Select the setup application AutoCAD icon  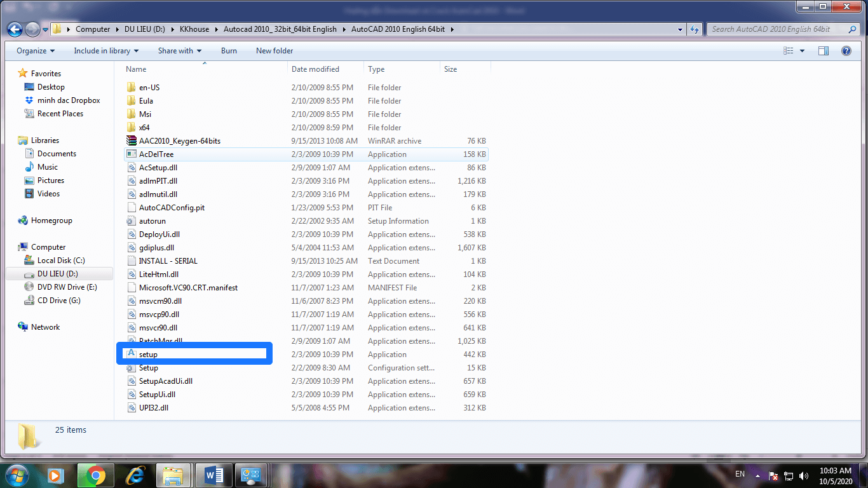[132, 354]
